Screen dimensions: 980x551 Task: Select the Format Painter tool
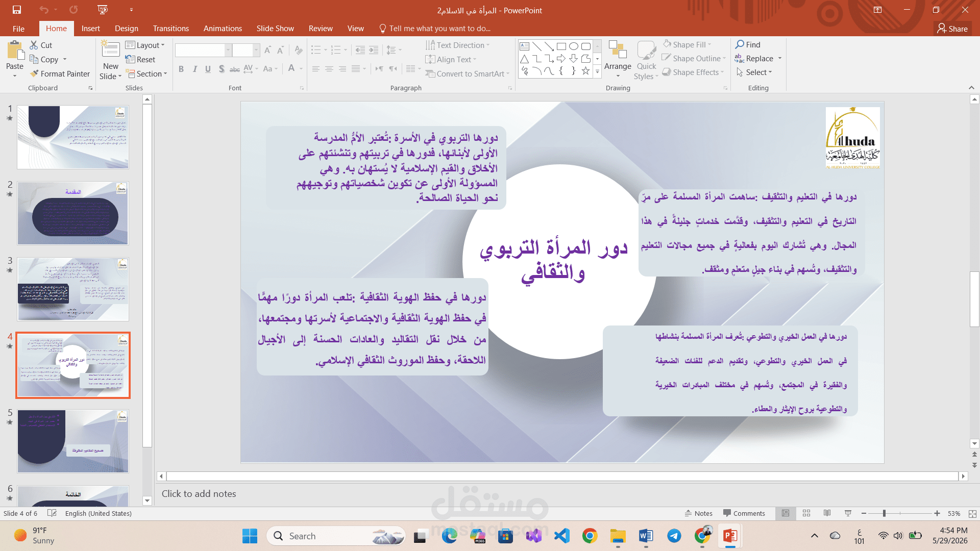(60, 73)
